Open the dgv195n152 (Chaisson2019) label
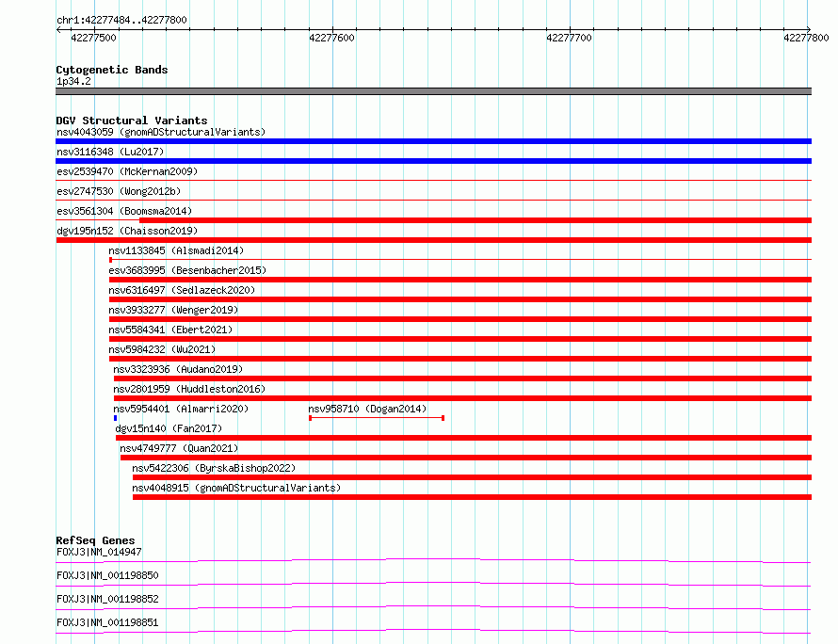Image resolution: width=838 pixels, height=644 pixels. pos(127,231)
